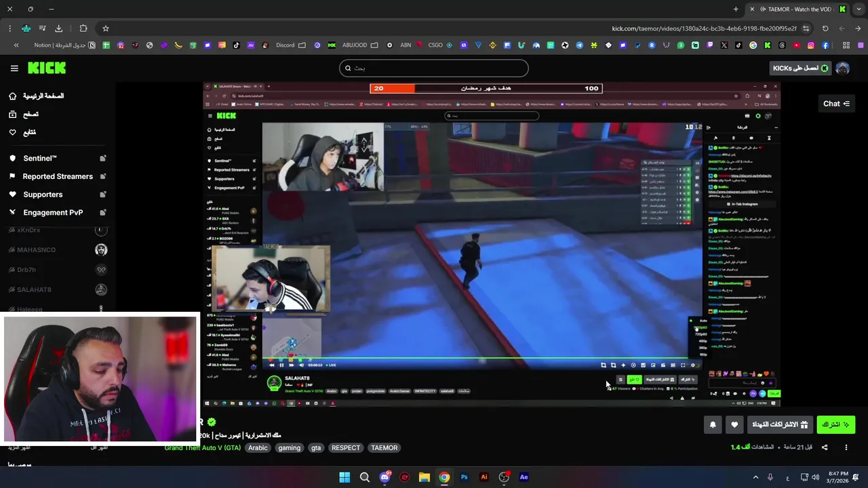Click the browser bookmark star icon
Image resolution: width=868 pixels, height=488 pixels.
(106, 28)
